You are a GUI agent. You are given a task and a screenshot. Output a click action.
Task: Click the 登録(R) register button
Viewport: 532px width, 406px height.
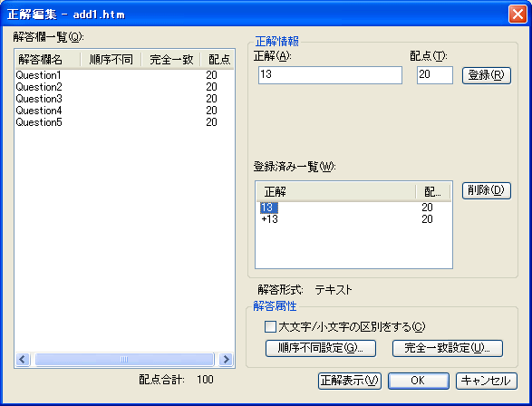tap(486, 75)
